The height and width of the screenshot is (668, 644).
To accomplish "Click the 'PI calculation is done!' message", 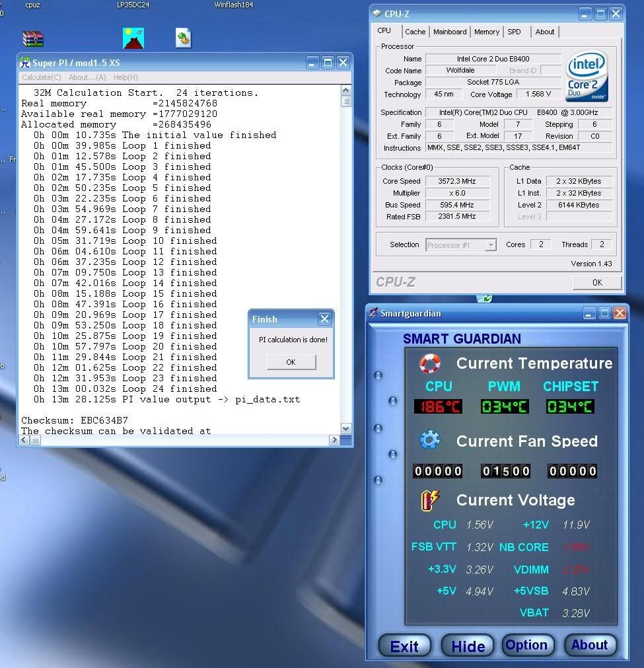I will pos(293,340).
